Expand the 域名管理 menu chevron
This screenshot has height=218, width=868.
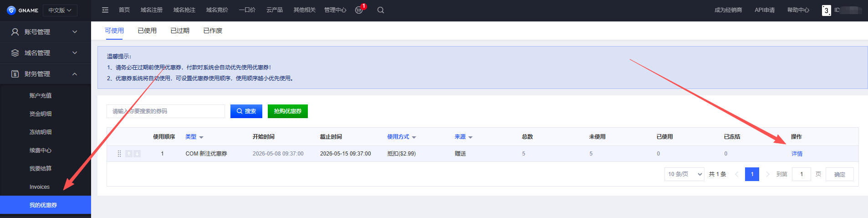point(75,53)
